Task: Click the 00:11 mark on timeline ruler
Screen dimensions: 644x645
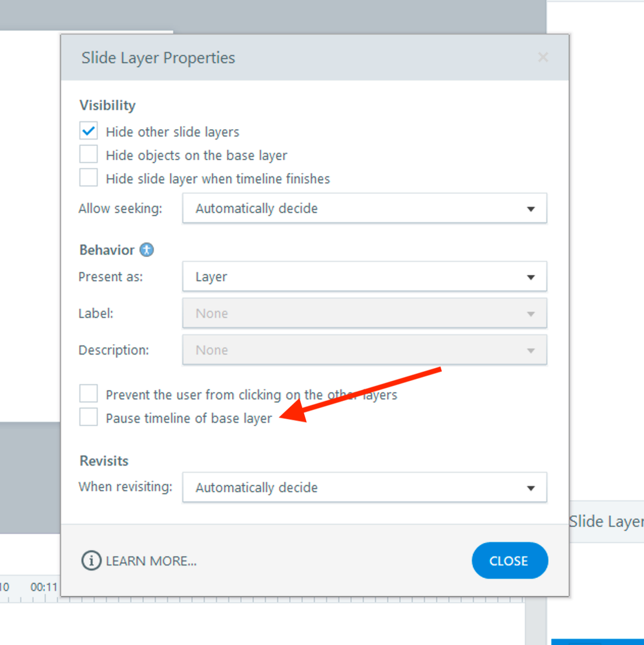Action: [x=44, y=588]
